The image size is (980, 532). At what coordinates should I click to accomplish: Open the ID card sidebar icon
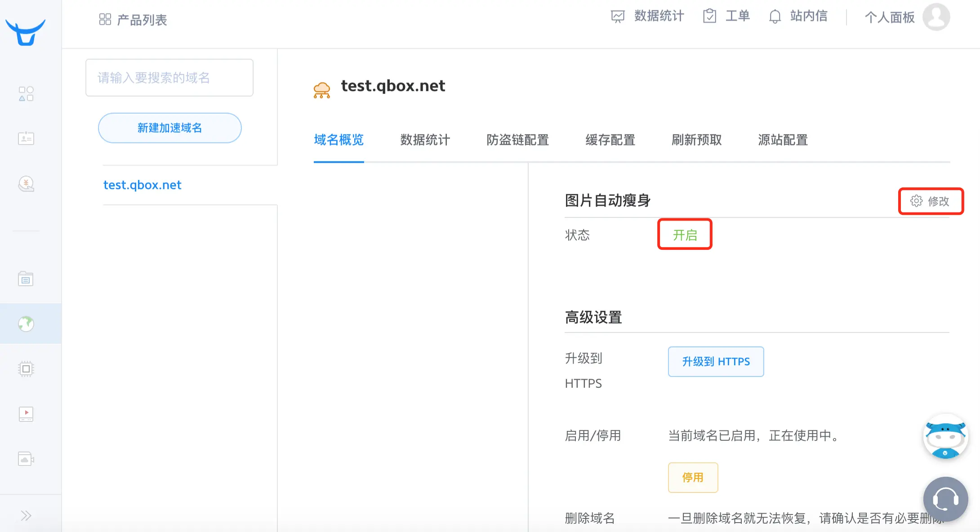click(x=26, y=138)
